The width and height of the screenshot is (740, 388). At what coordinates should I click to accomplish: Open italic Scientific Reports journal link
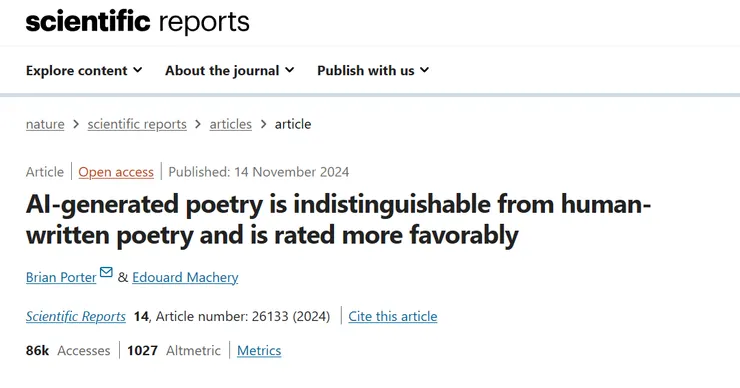(76, 316)
